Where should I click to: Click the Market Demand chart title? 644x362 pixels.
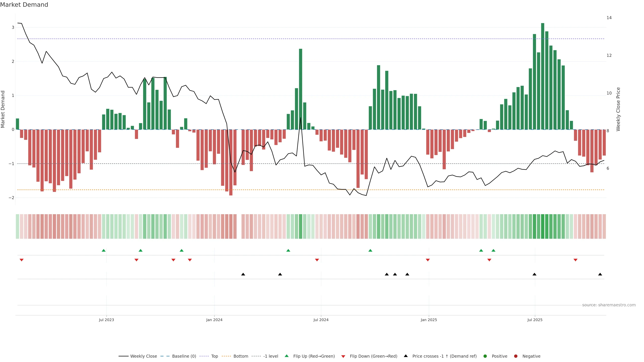tap(24, 5)
